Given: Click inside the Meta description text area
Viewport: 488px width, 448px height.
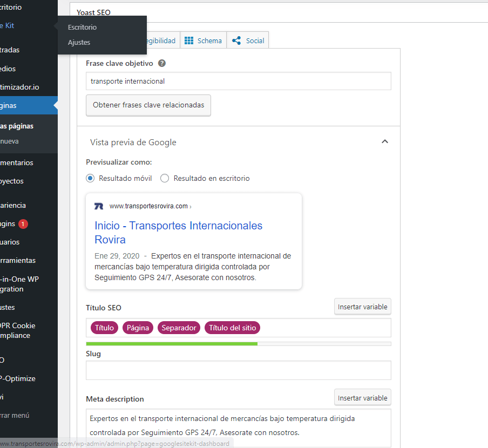Looking at the screenshot, I should [x=239, y=428].
